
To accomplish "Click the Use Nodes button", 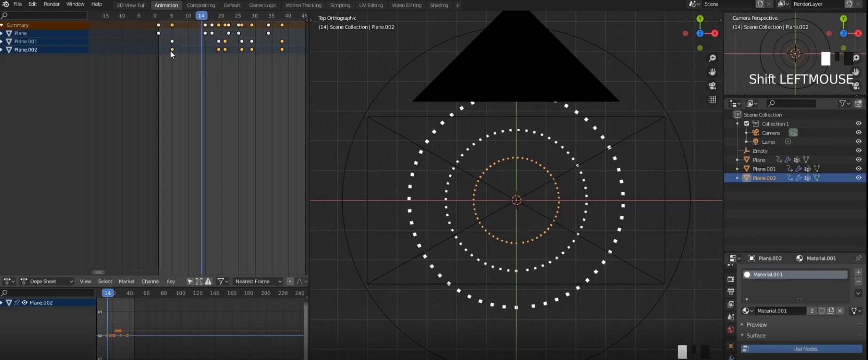I will click(805, 349).
